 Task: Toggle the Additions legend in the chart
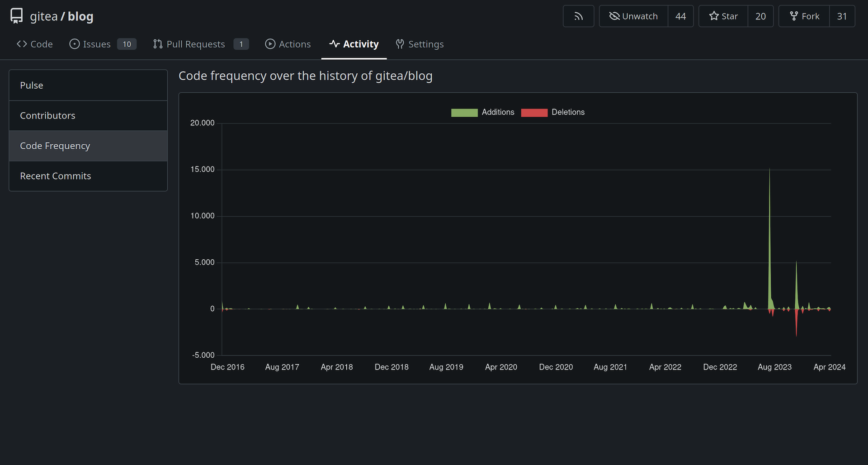[483, 112]
